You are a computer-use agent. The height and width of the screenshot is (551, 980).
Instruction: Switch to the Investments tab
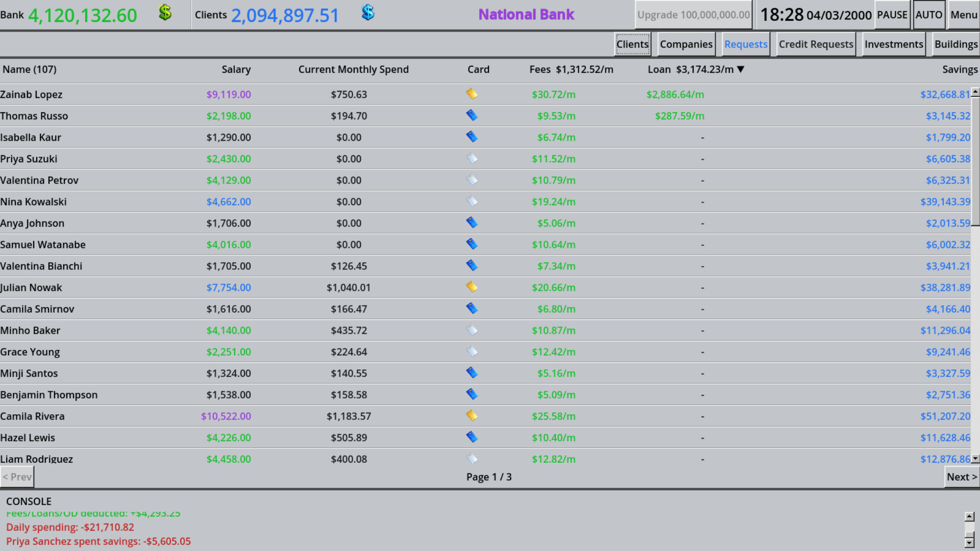[x=893, y=44]
